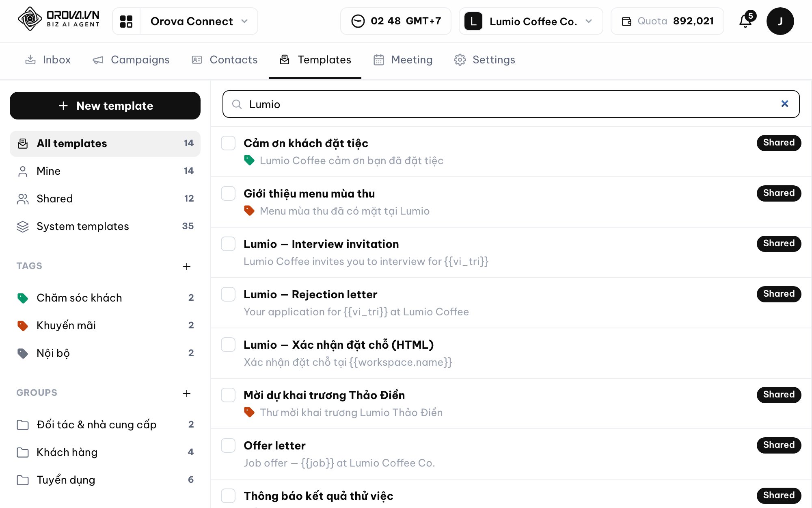
Task: Click the Quota wallet icon
Action: 626,21
